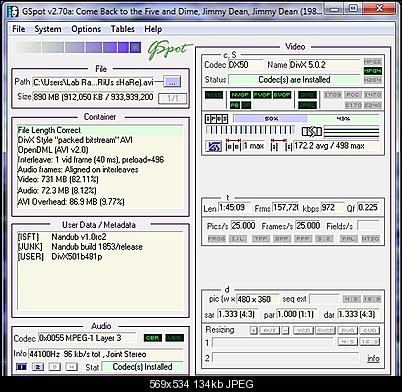The image size is (402, 392).
Task: Click the CVD resizing preset button
Action: (369, 330)
